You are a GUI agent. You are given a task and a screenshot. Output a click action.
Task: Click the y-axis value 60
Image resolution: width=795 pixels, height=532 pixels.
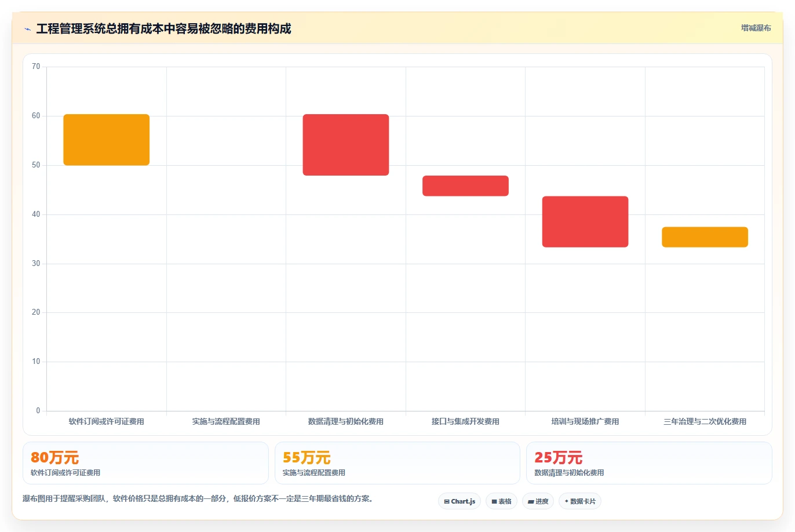pyautogui.click(x=36, y=116)
